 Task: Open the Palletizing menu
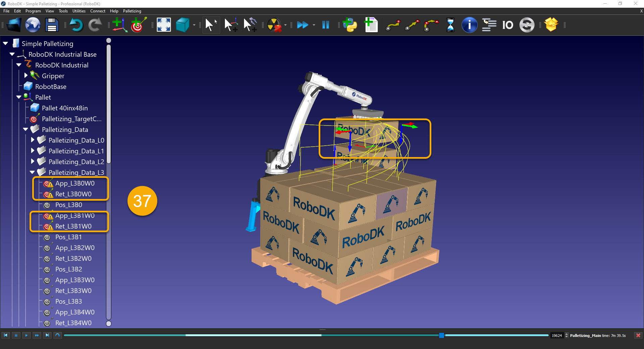[x=131, y=11]
